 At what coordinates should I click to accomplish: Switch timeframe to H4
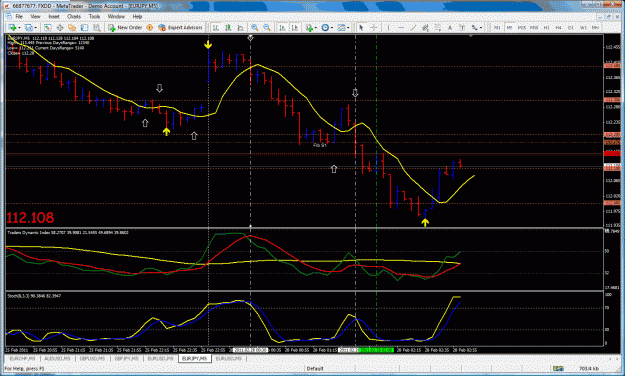point(558,28)
